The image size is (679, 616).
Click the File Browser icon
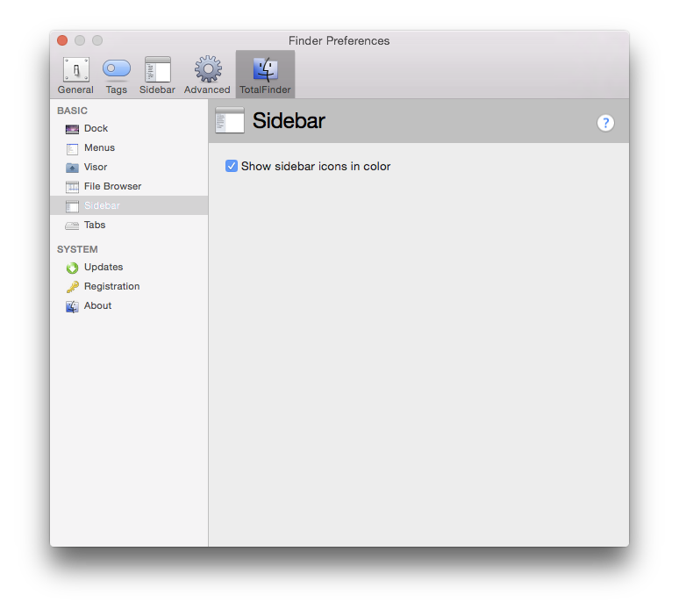tap(72, 187)
